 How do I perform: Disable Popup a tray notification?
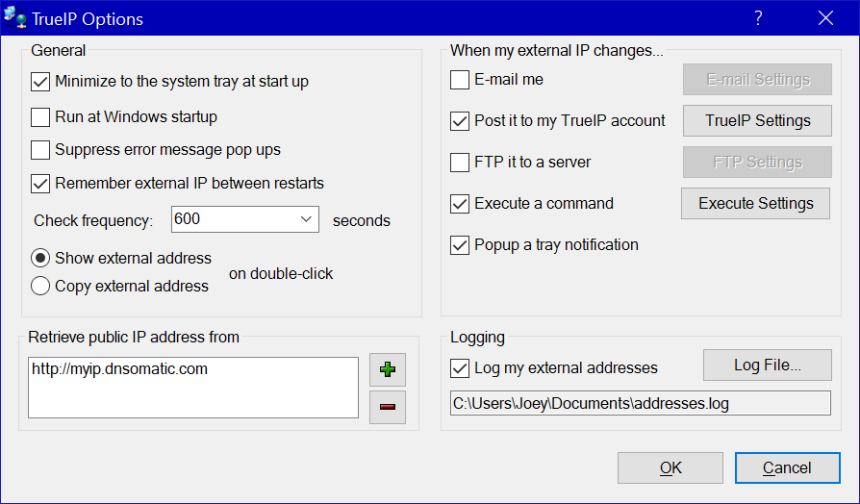[x=460, y=245]
